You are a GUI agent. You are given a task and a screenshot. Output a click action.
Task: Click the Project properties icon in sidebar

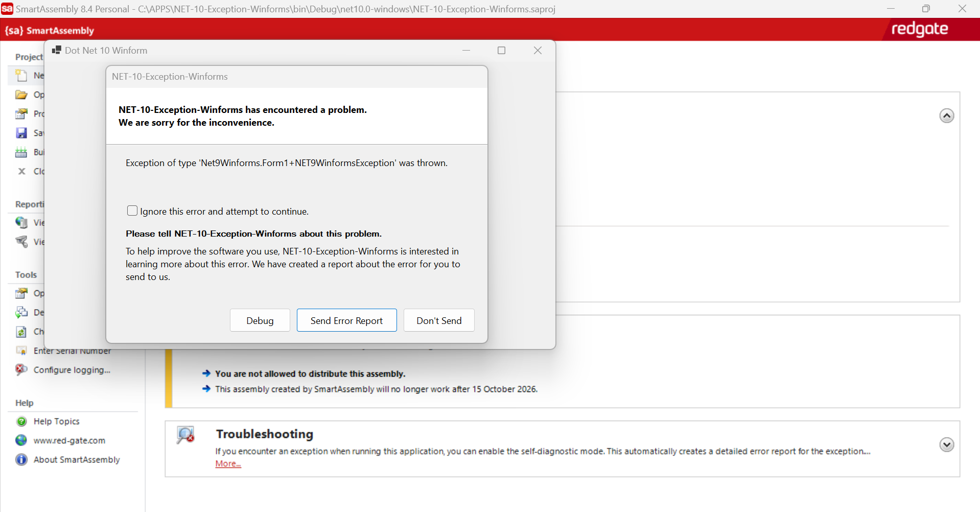pos(21,113)
